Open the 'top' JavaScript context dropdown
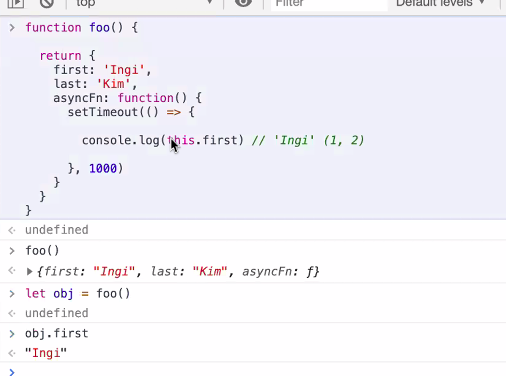 pyautogui.click(x=143, y=3)
